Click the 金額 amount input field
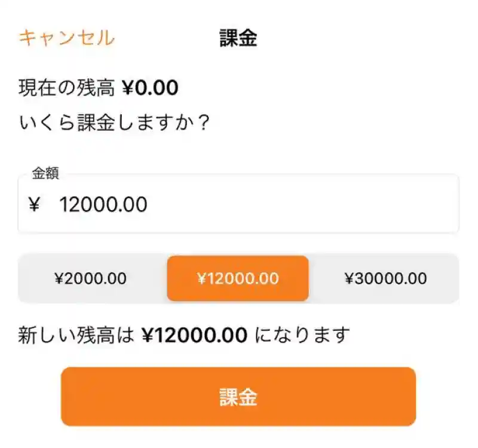The image size is (478, 448). tap(239, 205)
